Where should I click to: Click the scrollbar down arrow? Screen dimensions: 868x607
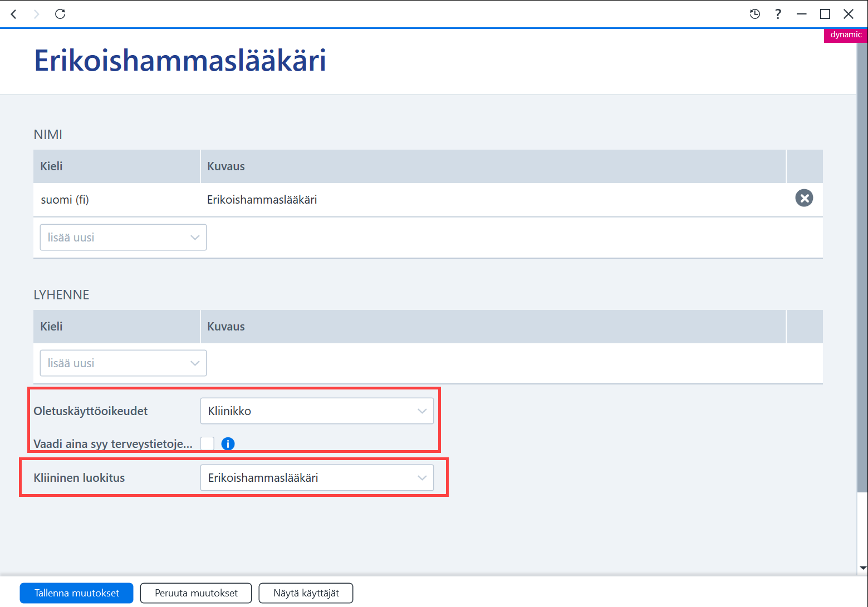click(x=863, y=568)
